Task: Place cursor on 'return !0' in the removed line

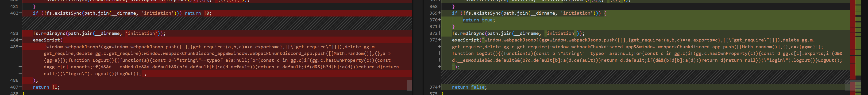Action: coord(198,13)
